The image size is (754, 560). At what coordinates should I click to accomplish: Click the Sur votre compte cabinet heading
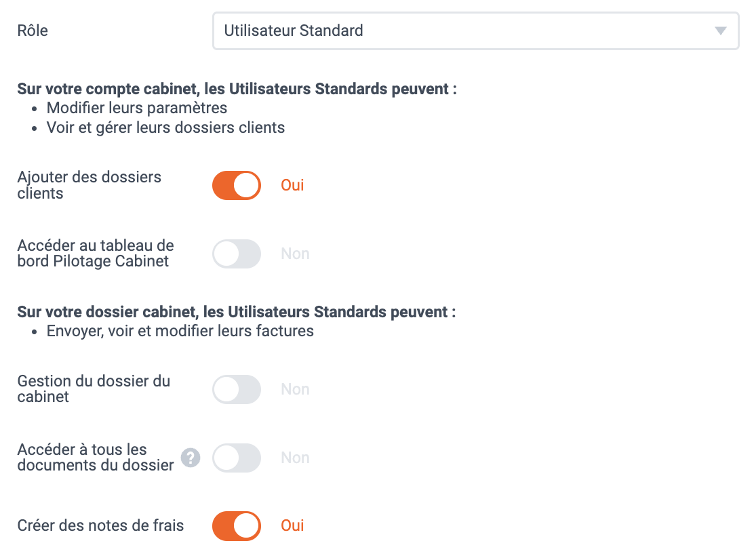237,89
